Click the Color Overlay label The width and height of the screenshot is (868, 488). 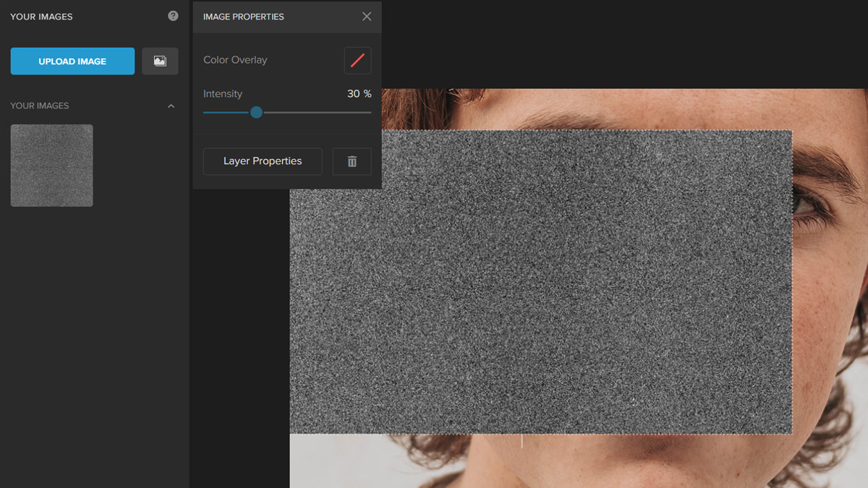[x=235, y=60]
